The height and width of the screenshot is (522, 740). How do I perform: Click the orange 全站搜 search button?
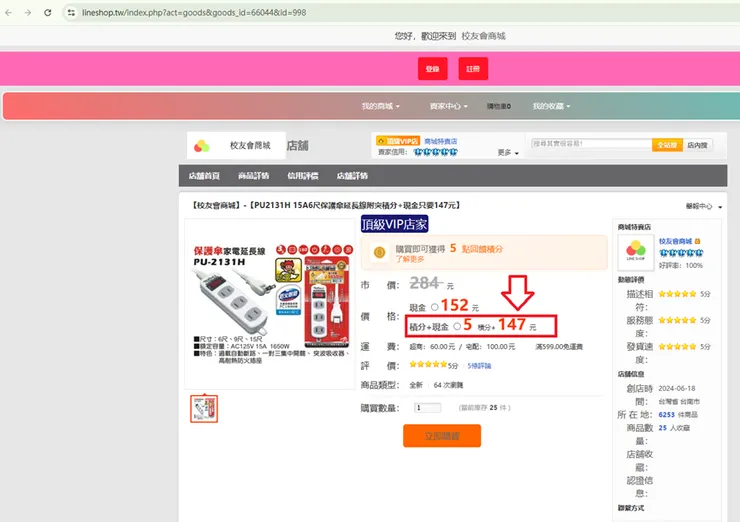click(667, 145)
